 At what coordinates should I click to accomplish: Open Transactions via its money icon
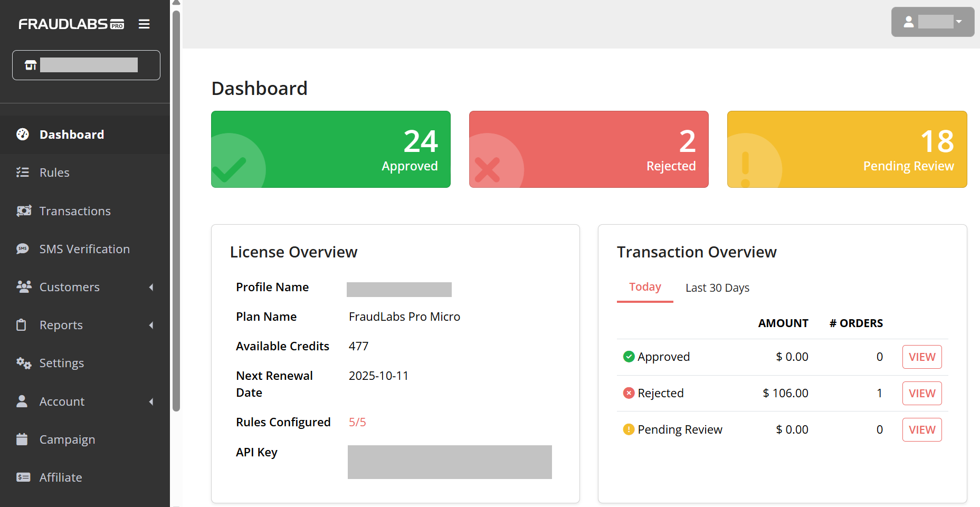coord(24,211)
